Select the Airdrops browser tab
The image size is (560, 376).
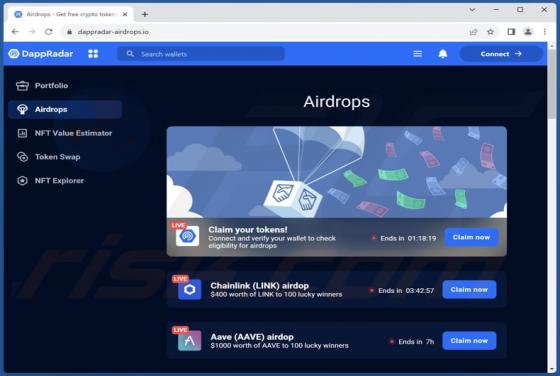click(x=69, y=14)
